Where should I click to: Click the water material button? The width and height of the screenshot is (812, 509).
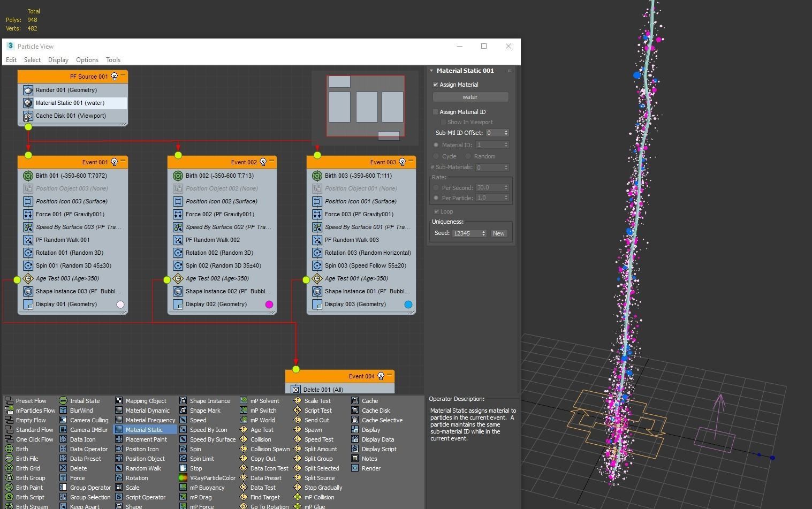470,97
